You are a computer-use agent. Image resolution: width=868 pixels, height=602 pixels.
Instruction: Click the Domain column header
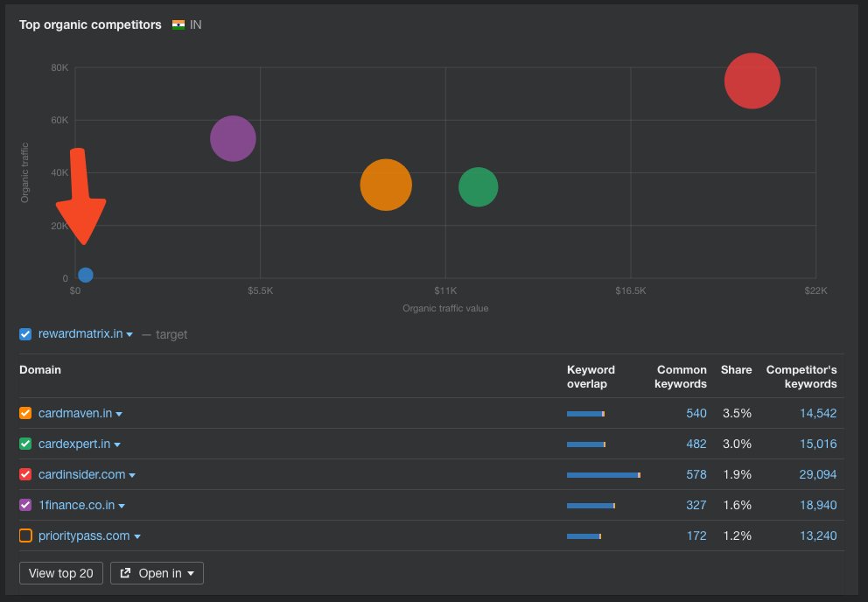(40, 369)
